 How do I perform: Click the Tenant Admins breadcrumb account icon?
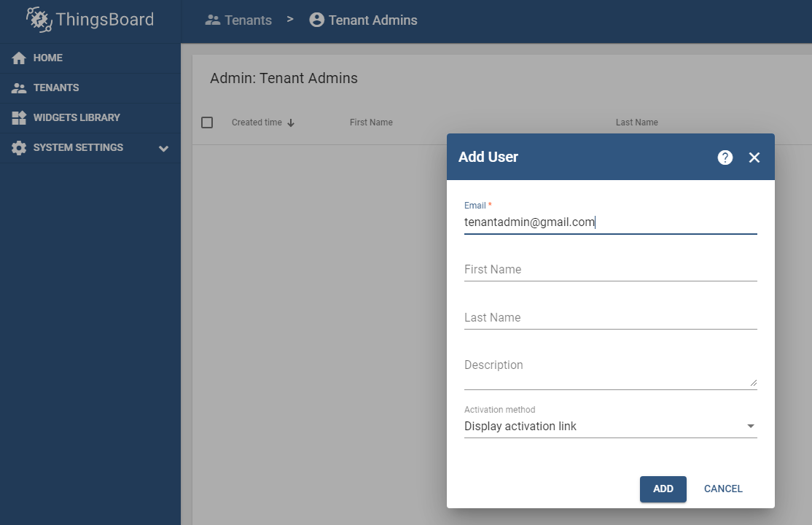coord(316,20)
